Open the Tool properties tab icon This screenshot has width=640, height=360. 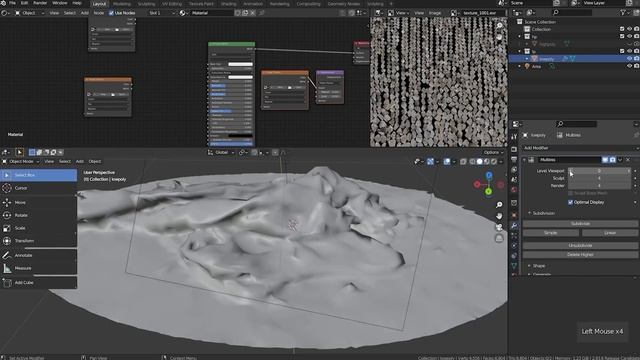click(514, 137)
